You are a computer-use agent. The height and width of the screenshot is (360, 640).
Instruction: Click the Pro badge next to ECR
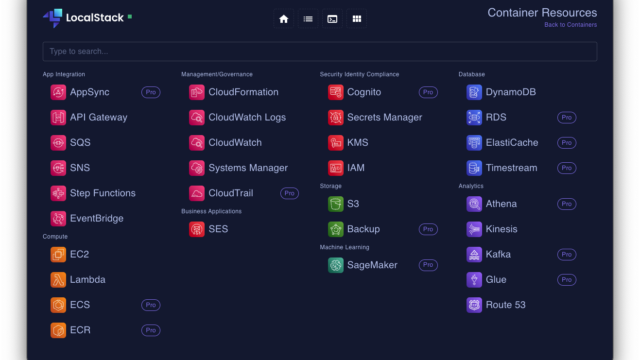151,330
